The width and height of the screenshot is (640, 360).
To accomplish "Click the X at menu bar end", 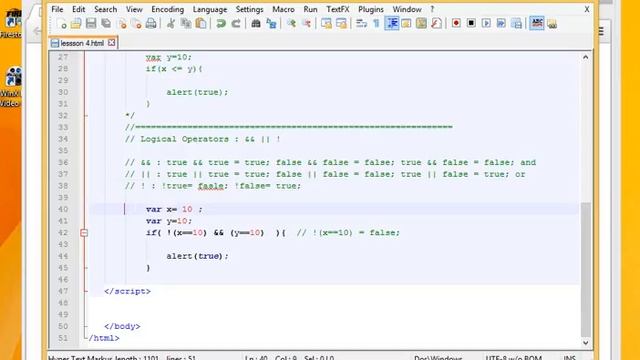I will (587, 9).
